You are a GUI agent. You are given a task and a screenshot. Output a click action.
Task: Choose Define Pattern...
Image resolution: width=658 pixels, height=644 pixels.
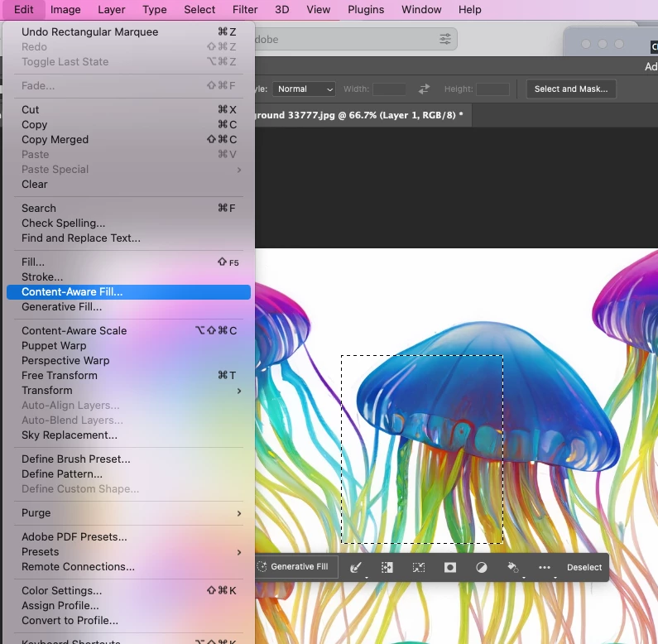[x=128, y=474]
